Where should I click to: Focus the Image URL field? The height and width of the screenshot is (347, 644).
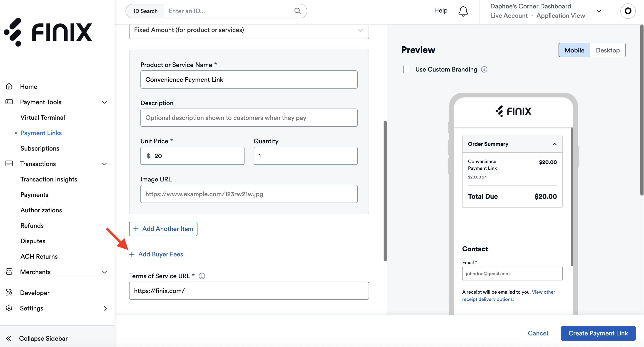click(x=249, y=194)
